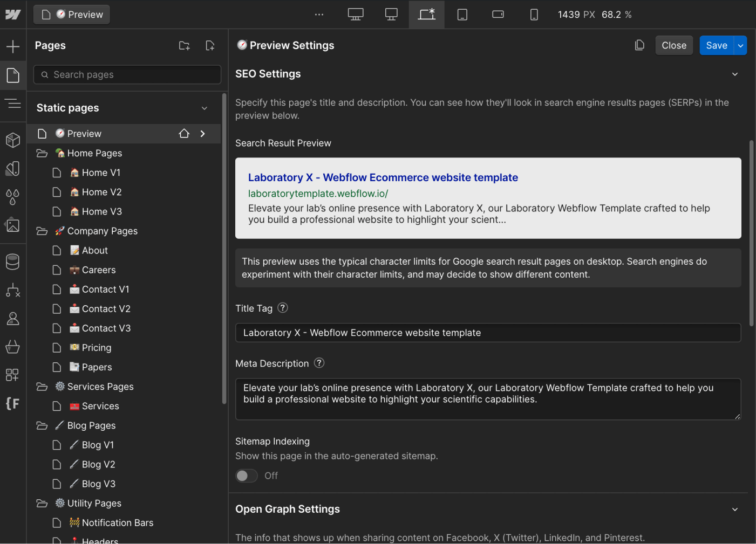The image size is (756, 544).
Task: Switch to the mobile portrait breakpoint
Action: click(x=534, y=15)
